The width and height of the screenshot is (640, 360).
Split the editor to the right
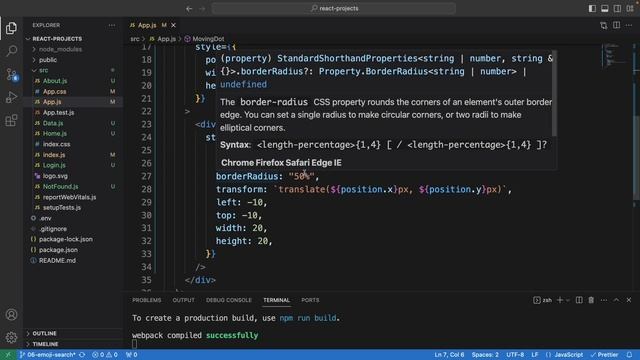click(616, 25)
